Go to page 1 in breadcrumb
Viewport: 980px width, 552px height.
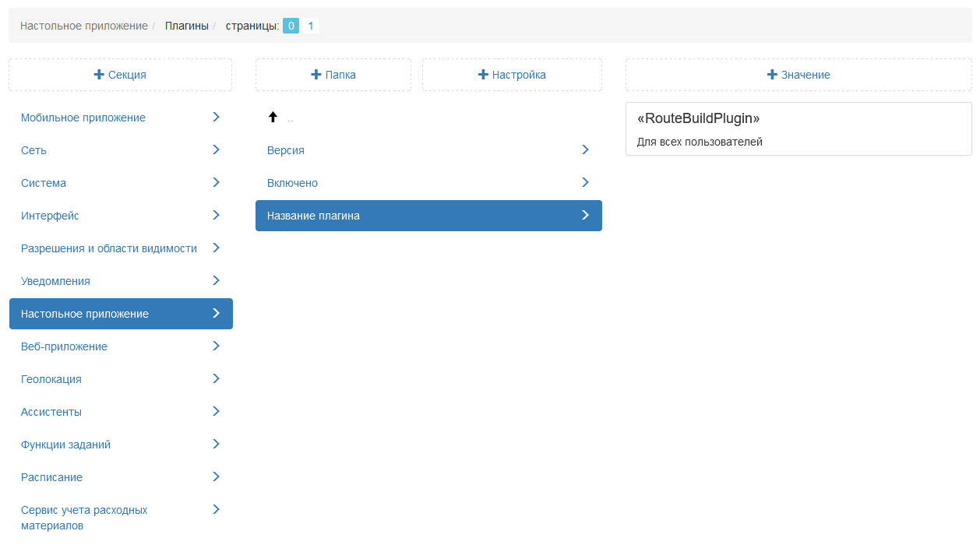(x=310, y=26)
